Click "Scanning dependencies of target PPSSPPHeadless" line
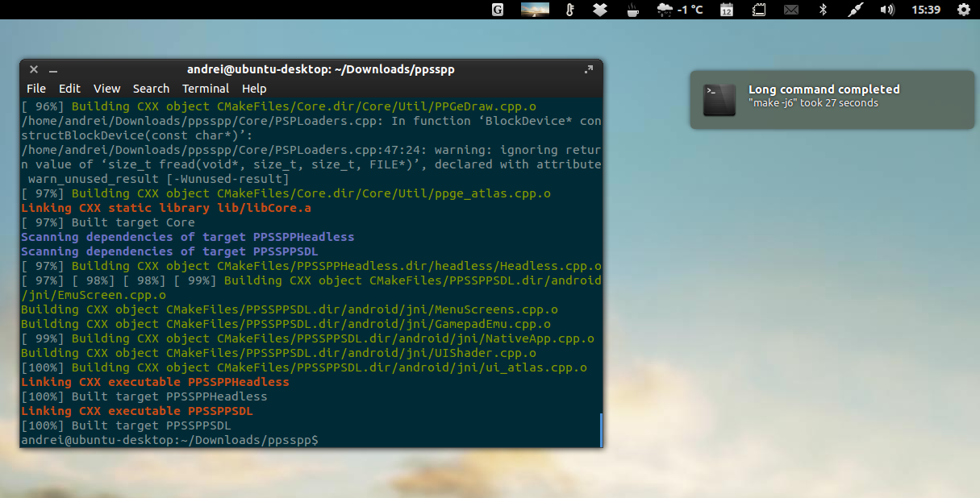The height and width of the screenshot is (498, 980). click(187, 237)
